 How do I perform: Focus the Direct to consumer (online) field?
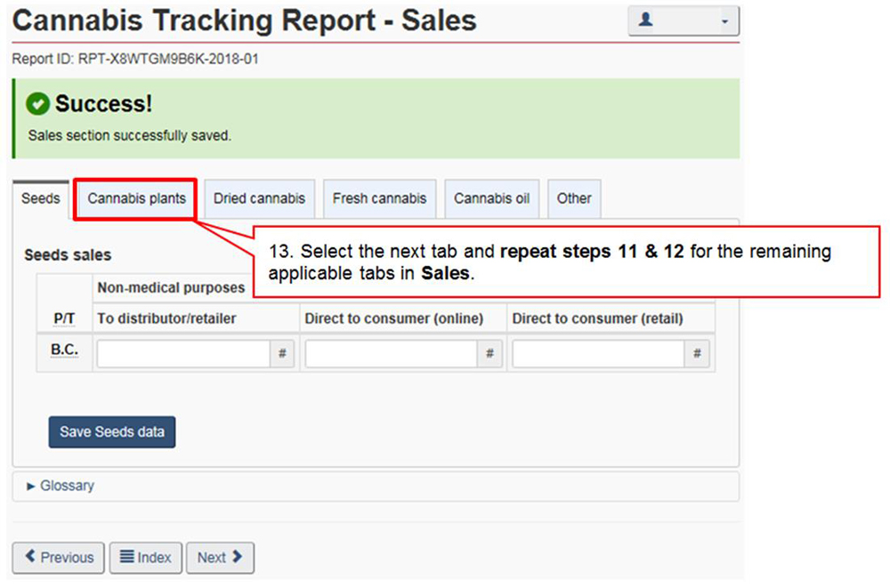(x=392, y=354)
